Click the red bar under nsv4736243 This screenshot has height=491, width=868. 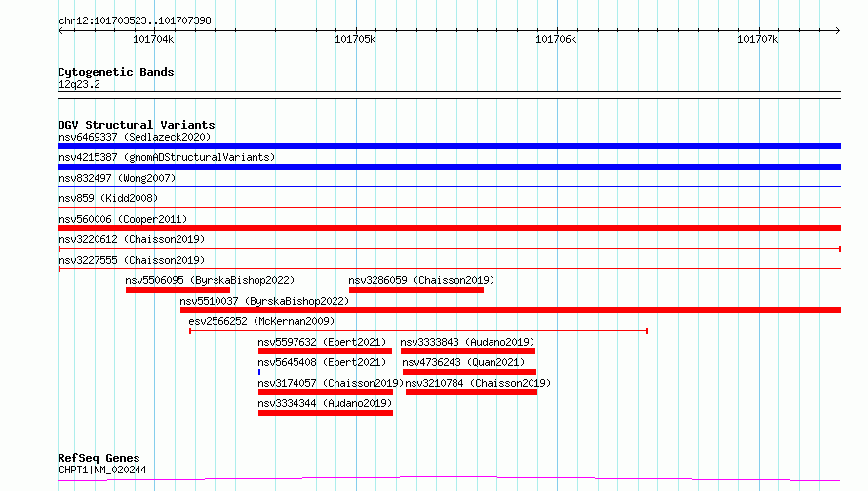469,372
